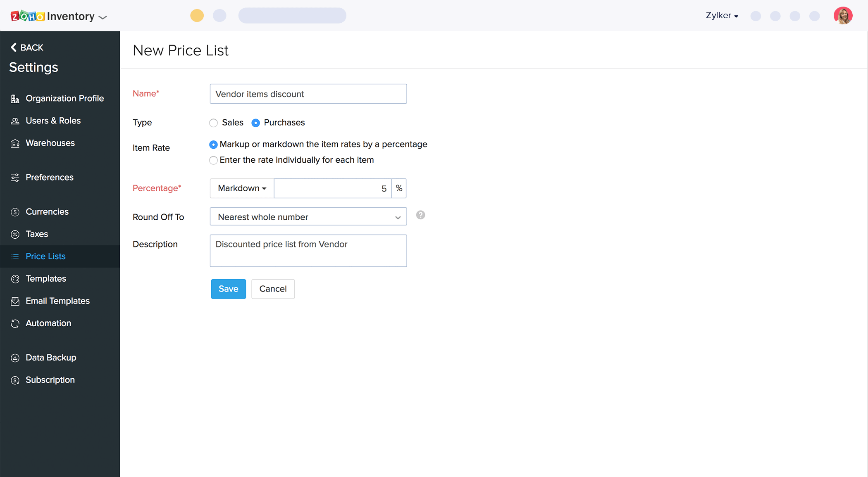Expand the Round Off To options
This screenshot has width=868, height=477.
308,216
